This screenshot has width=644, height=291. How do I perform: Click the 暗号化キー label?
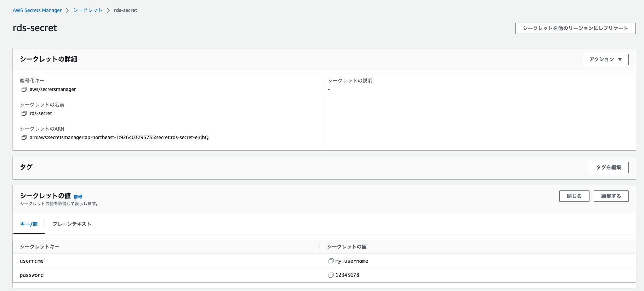[32, 81]
